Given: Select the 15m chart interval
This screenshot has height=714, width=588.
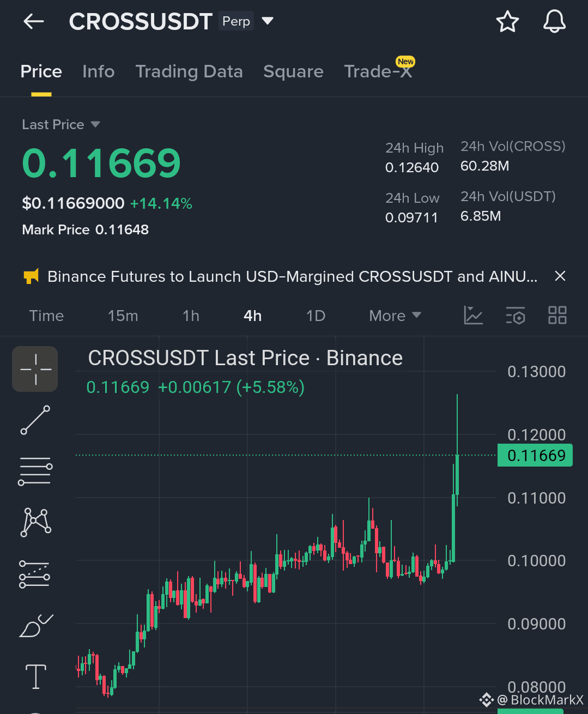Looking at the screenshot, I should point(123,316).
